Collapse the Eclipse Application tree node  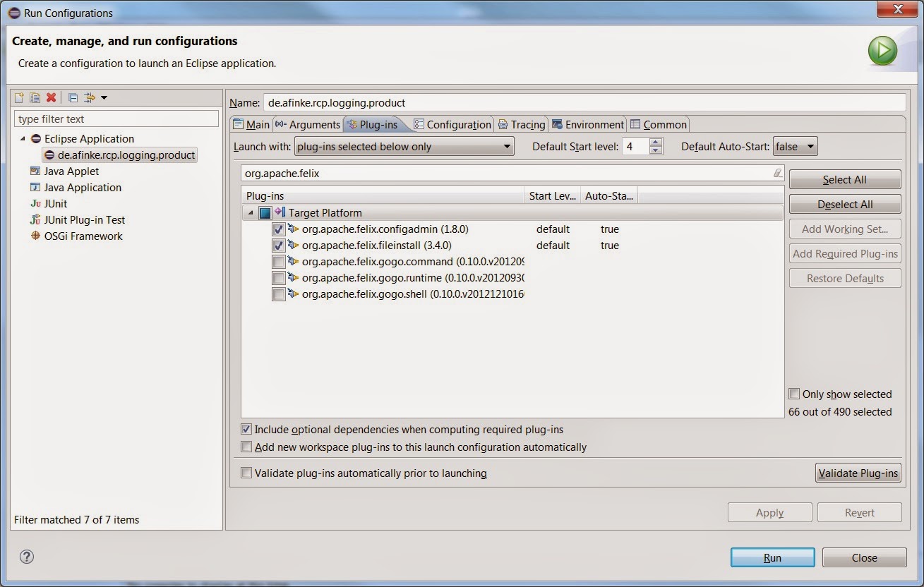point(22,138)
